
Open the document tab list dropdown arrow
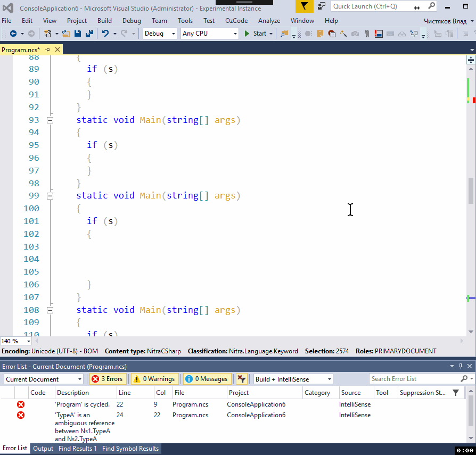472,49
